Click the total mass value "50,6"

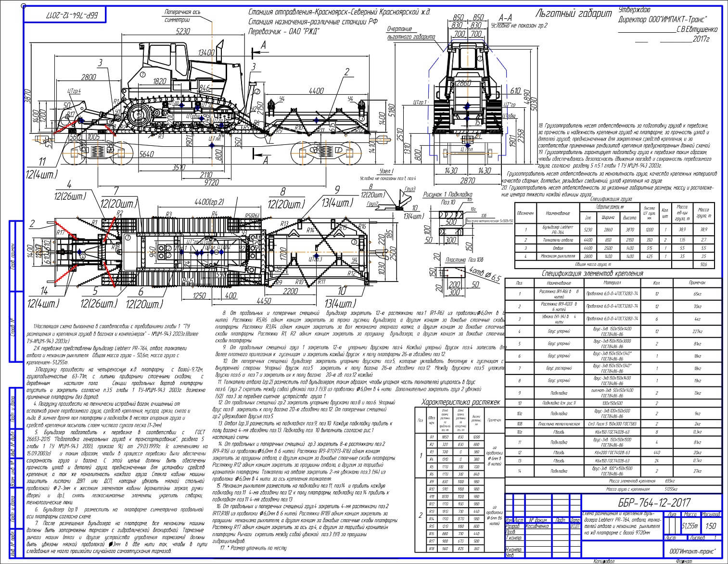point(703,265)
